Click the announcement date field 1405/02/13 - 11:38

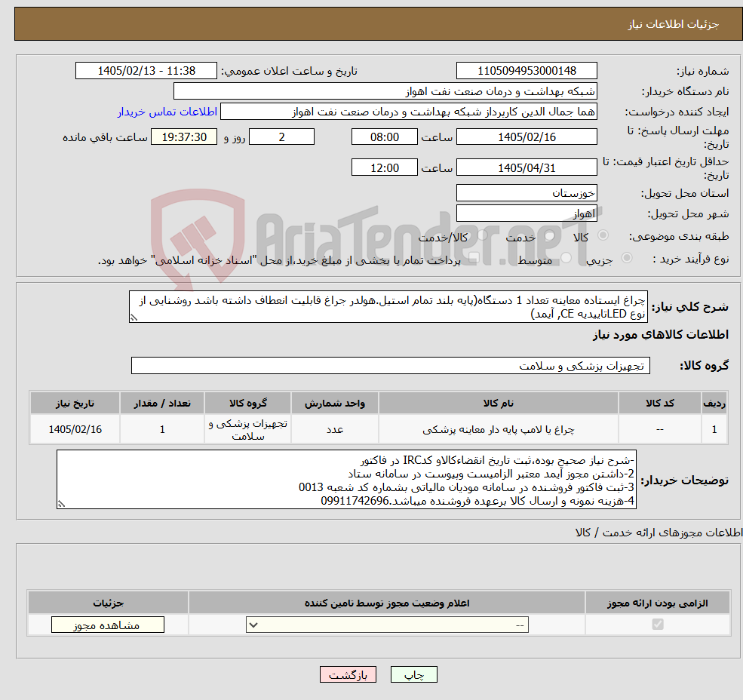146,71
